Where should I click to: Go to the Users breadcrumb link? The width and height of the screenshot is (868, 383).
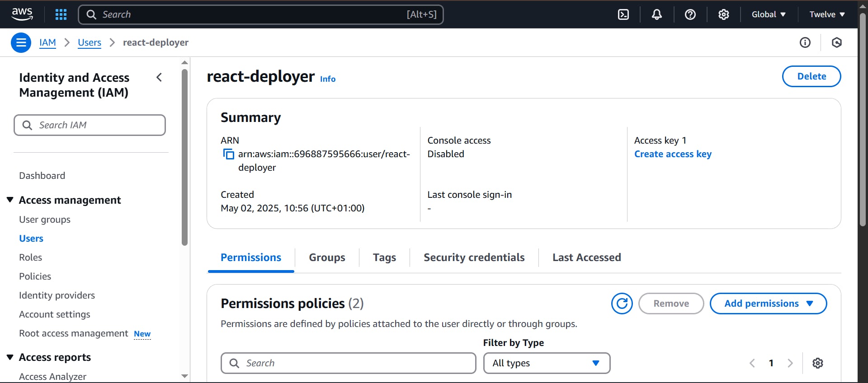point(90,42)
